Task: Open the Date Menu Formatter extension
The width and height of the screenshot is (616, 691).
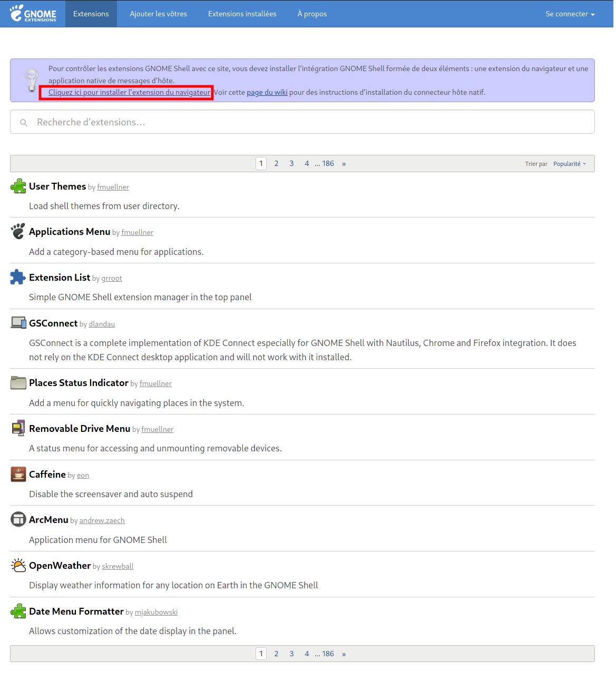Action: (76, 611)
